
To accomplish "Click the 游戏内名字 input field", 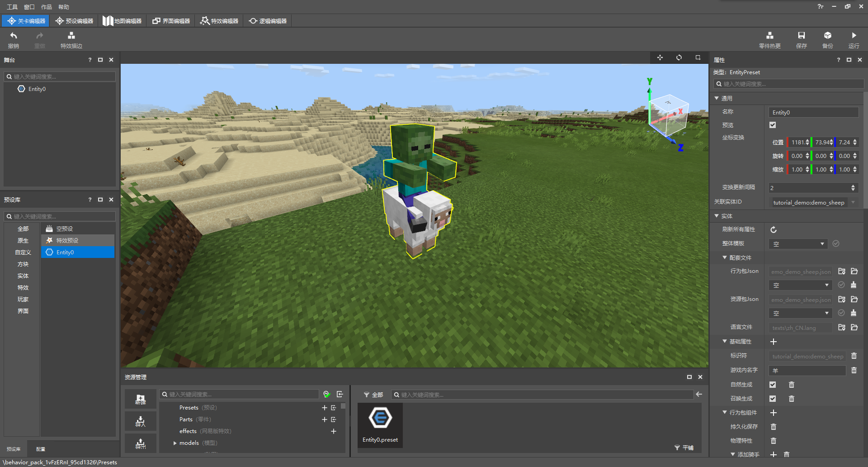I will coord(807,371).
